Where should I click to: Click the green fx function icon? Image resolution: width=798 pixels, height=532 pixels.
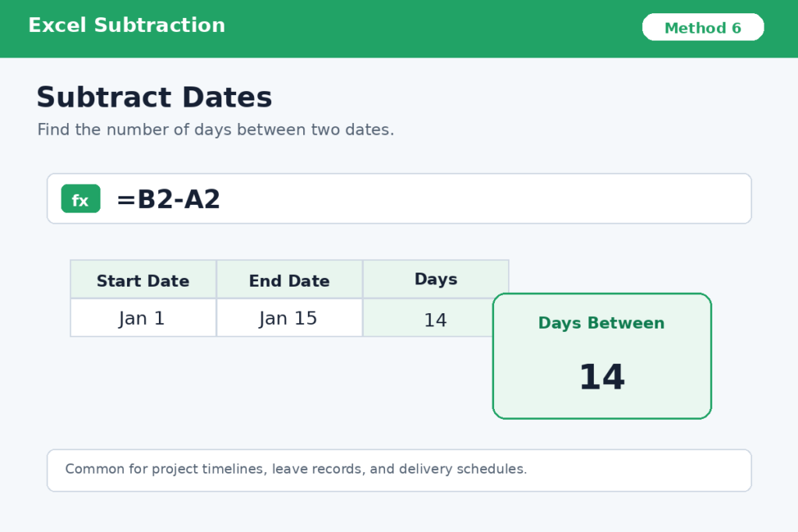[80, 199]
